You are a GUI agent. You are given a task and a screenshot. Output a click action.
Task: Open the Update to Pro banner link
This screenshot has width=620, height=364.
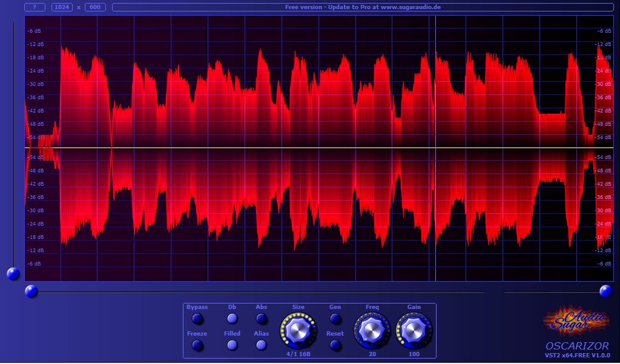coord(363,7)
